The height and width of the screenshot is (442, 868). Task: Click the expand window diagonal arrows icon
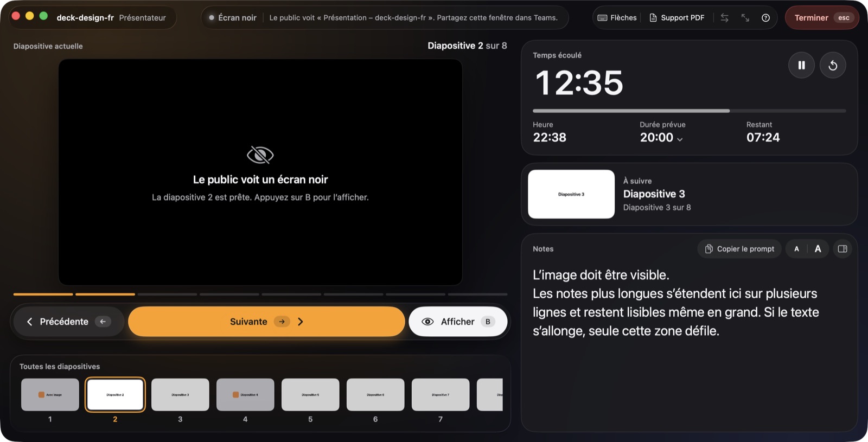click(x=745, y=18)
